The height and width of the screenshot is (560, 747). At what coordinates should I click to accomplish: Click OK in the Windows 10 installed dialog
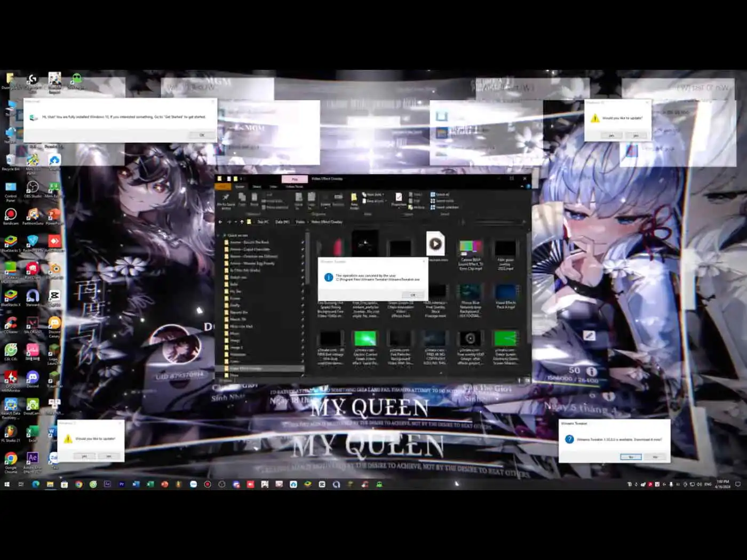(x=202, y=135)
